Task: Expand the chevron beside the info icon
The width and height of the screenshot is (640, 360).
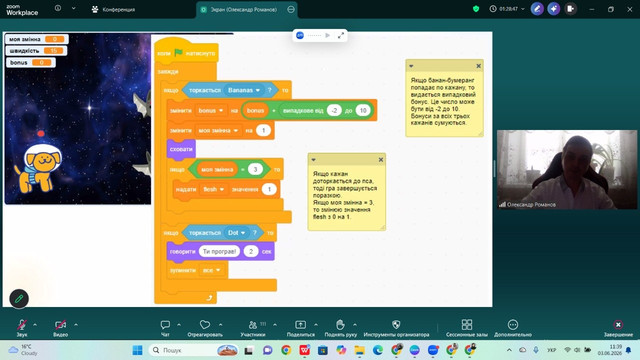Action: (73, 8)
